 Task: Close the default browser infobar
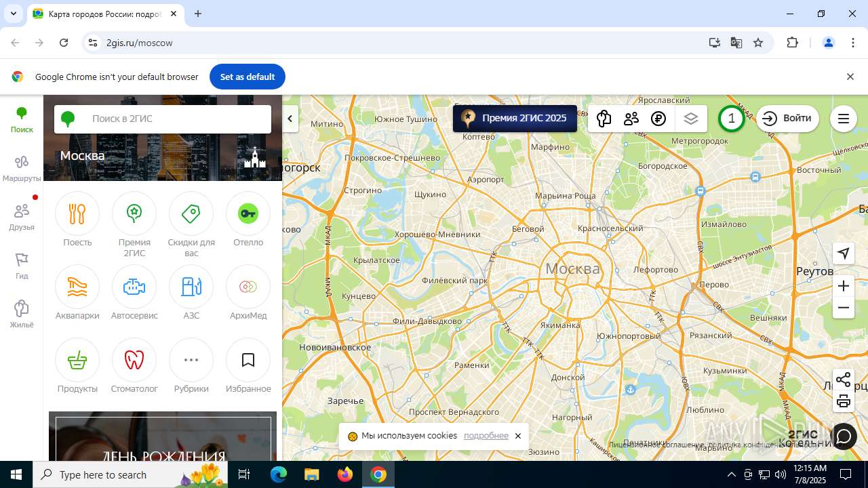point(850,77)
